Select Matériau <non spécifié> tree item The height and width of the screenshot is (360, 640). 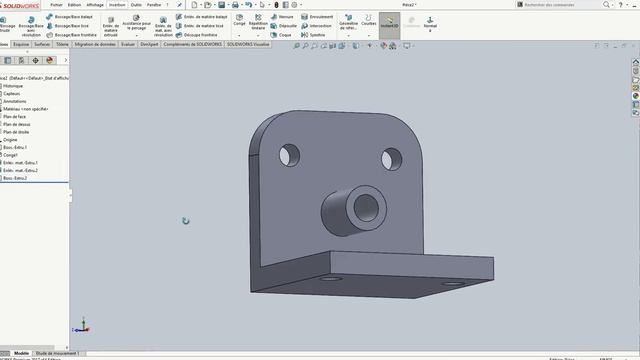(26, 109)
